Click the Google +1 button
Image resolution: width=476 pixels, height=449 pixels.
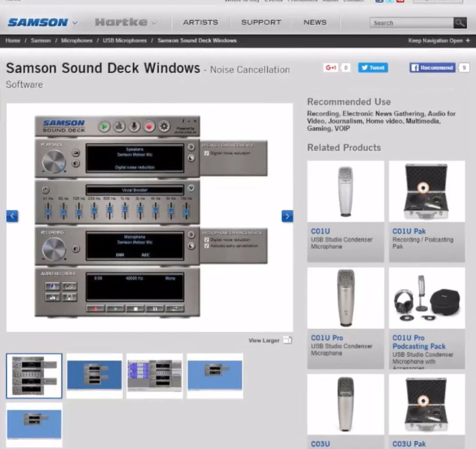tap(331, 68)
